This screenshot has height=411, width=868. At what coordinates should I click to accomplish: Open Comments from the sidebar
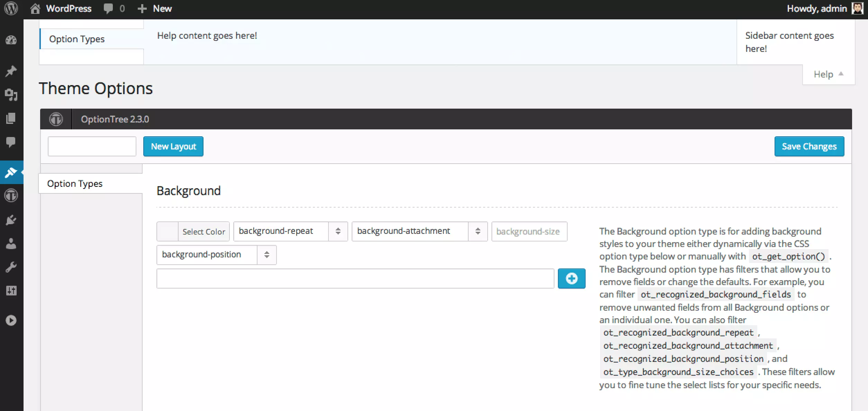[11, 142]
